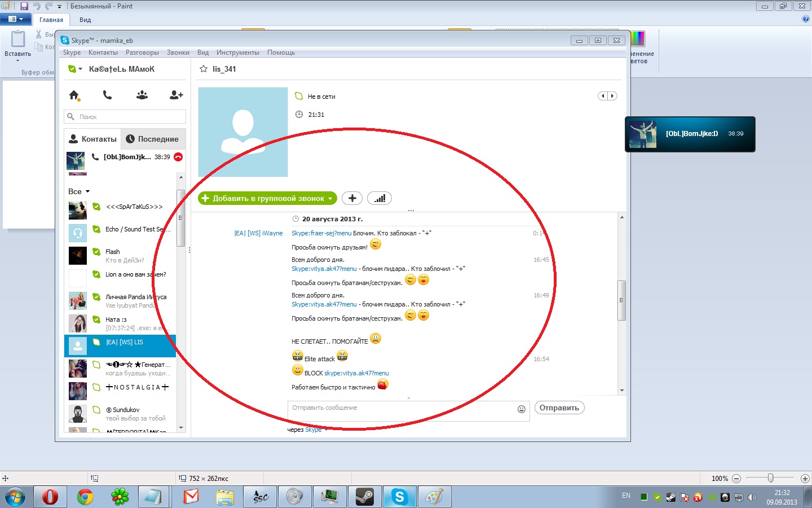Switch to the Контакты tab

point(92,139)
